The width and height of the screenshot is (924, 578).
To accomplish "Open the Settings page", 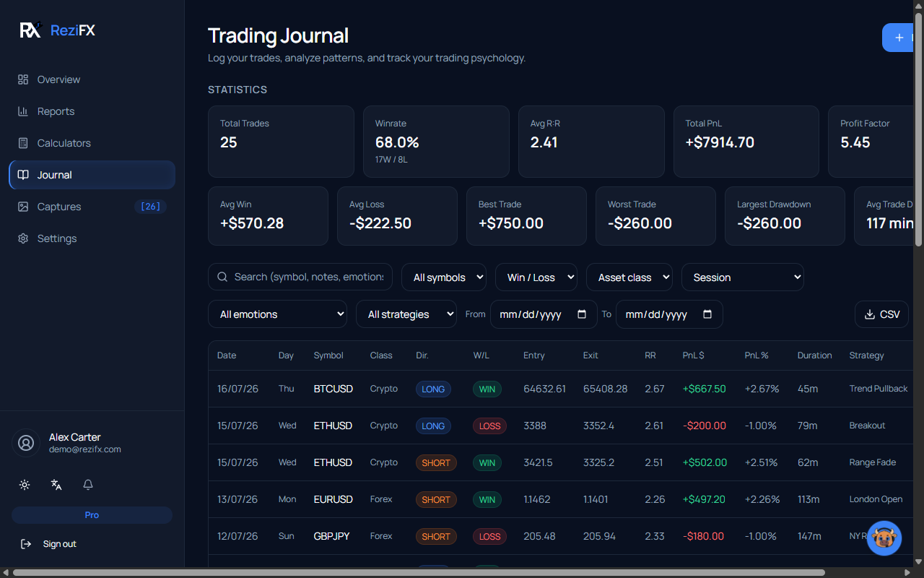I will point(92,238).
